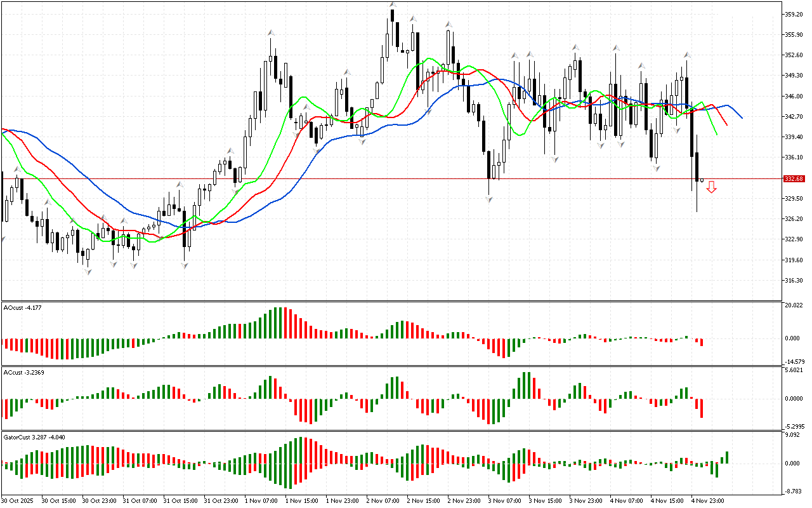
Task: Click the fractal marker above the highest candle
Action: click(x=393, y=4)
